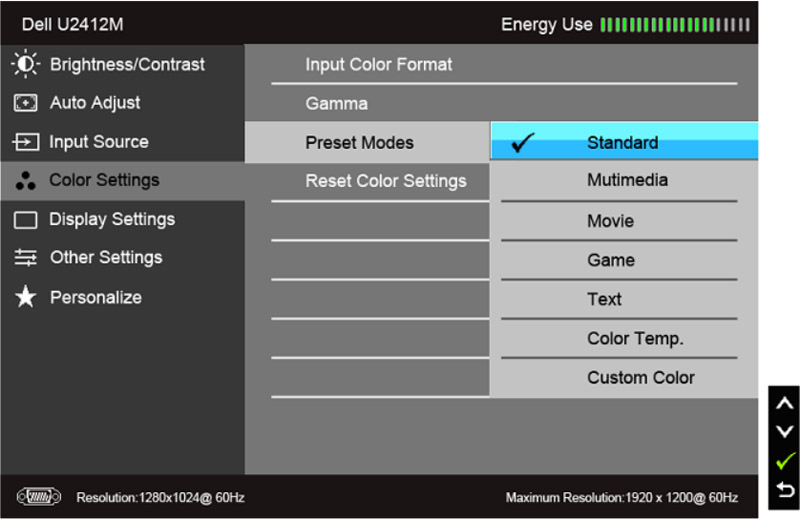Click the Dell U2412M title text
This screenshot has width=800, height=519.
[72, 24]
